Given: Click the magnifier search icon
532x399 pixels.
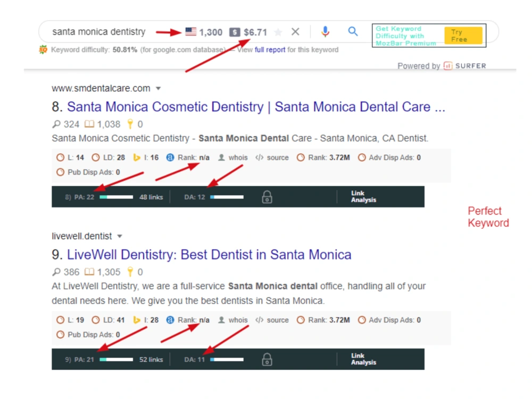Looking at the screenshot, I should click(x=353, y=31).
